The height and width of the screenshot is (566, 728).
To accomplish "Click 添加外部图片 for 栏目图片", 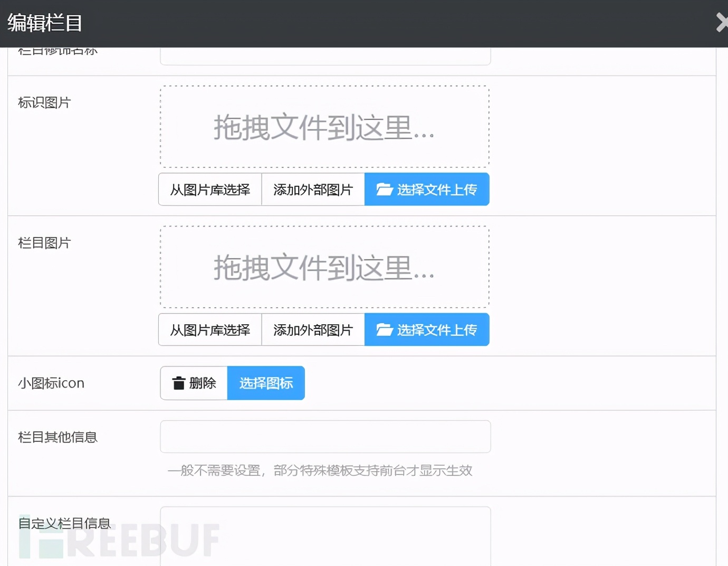I will click(x=312, y=329).
